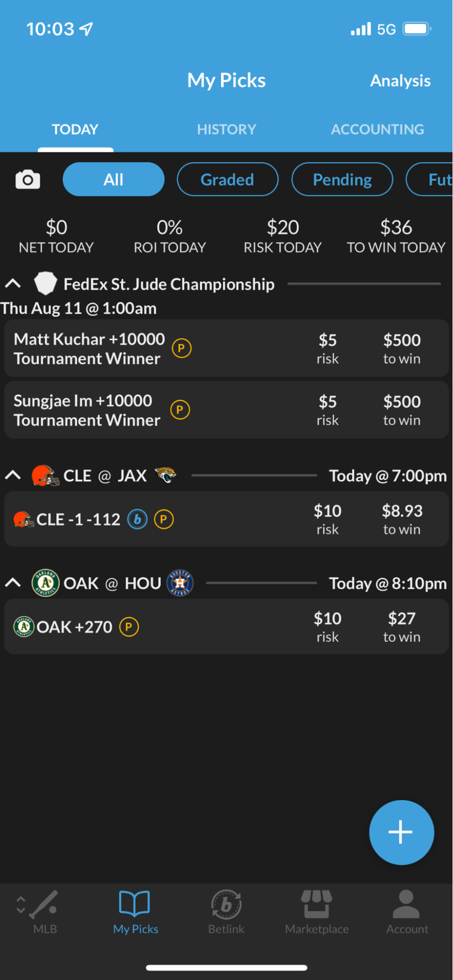The image size is (453, 980).
Task: Tap the pending badge on OAK +270
Action: (129, 627)
